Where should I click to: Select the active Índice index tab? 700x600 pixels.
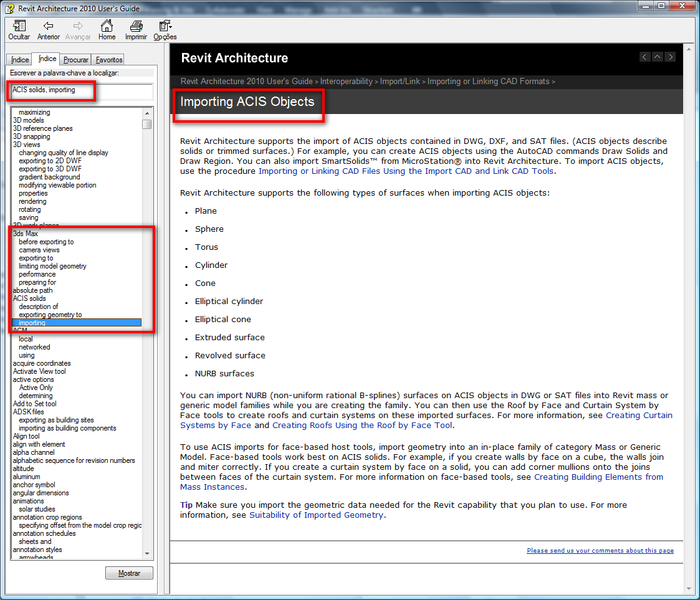click(x=47, y=59)
